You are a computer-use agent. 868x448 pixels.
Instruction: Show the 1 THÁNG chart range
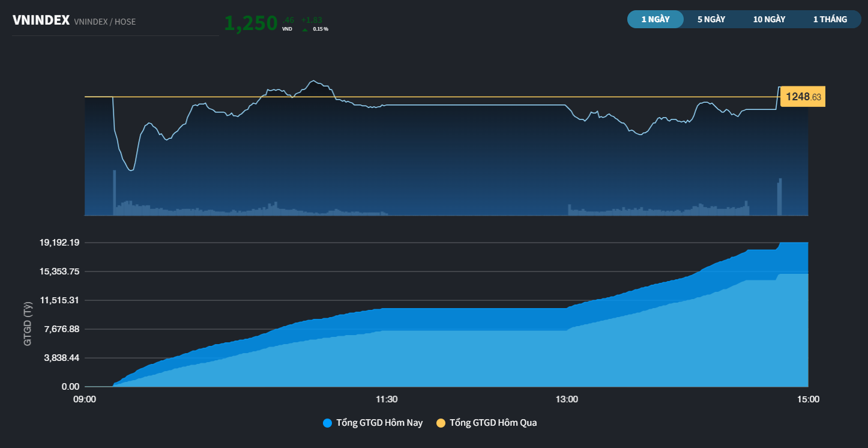tap(830, 19)
